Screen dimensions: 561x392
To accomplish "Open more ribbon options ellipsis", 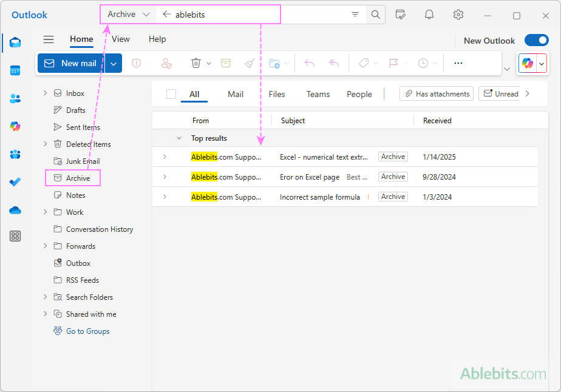I will click(458, 63).
